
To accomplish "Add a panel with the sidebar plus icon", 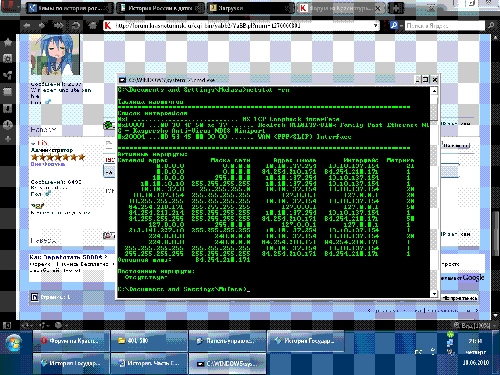I will tap(8, 139).
